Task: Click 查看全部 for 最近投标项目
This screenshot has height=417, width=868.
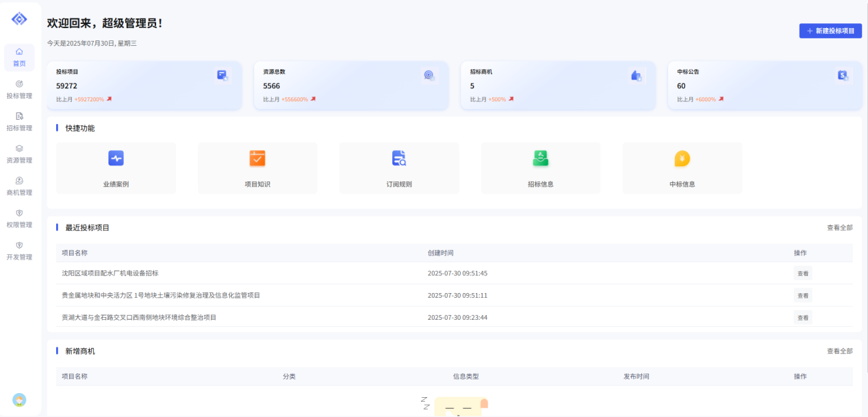Action: coord(839,227)
